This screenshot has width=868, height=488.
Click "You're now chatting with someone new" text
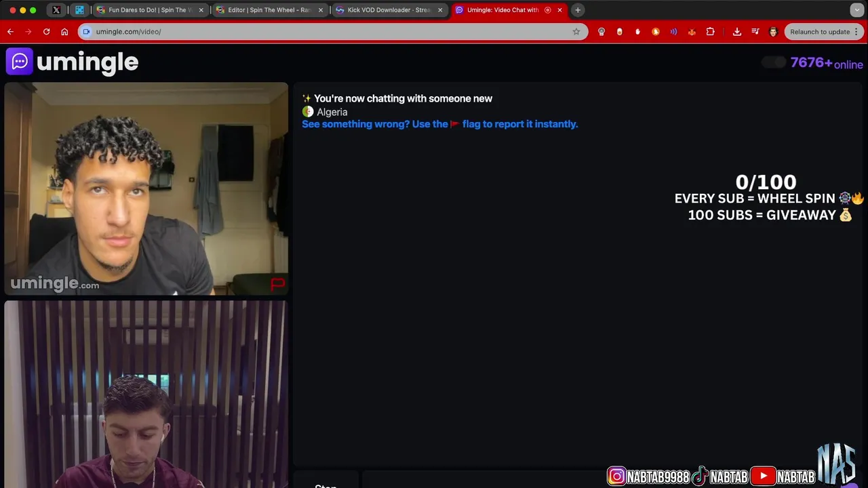(x=403, y=99)
